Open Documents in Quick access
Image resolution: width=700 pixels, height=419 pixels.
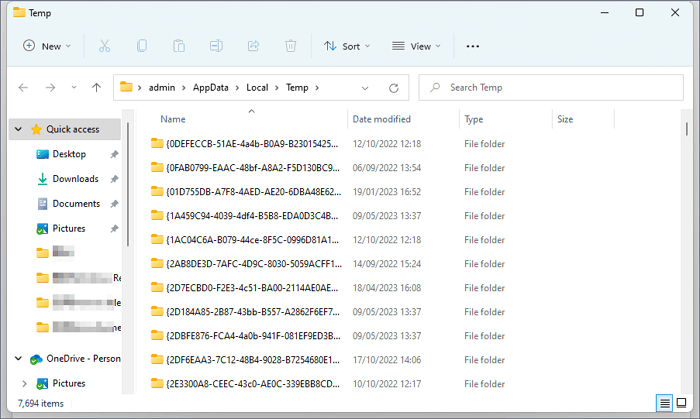point(76,203)
